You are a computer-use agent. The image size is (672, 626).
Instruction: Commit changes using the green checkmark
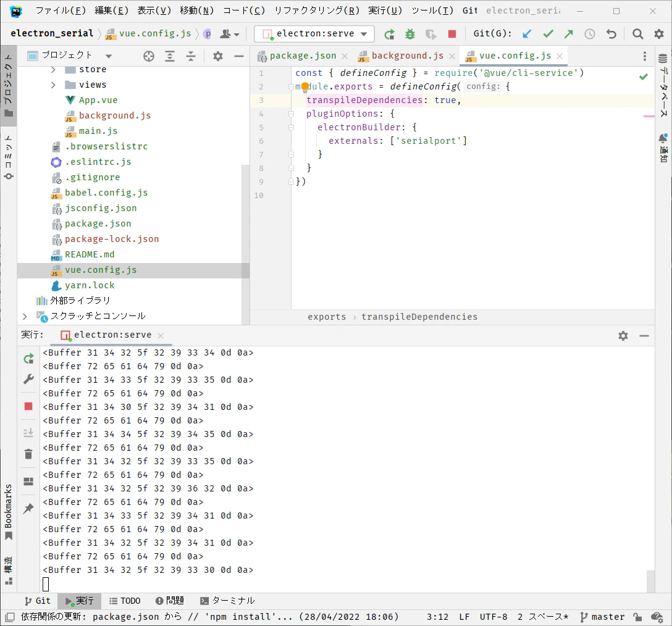(548, 34)
